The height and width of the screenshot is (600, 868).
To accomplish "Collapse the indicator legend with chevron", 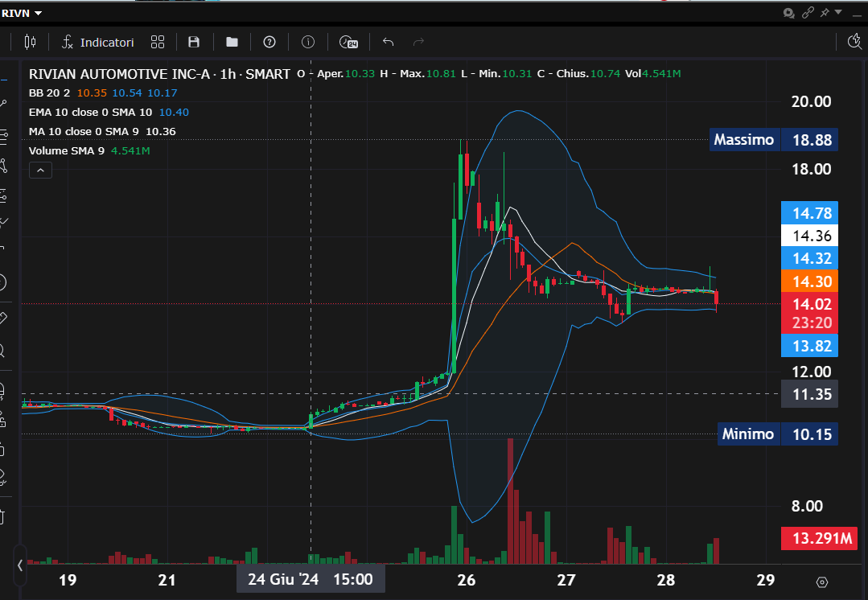I will coord(40,170).
